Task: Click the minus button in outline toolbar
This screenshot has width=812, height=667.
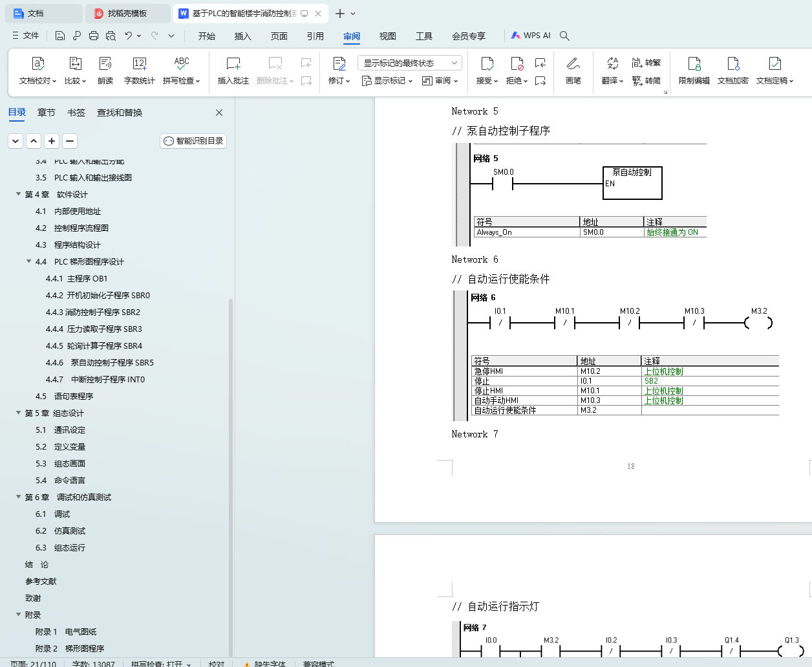Action: [70, 140]
